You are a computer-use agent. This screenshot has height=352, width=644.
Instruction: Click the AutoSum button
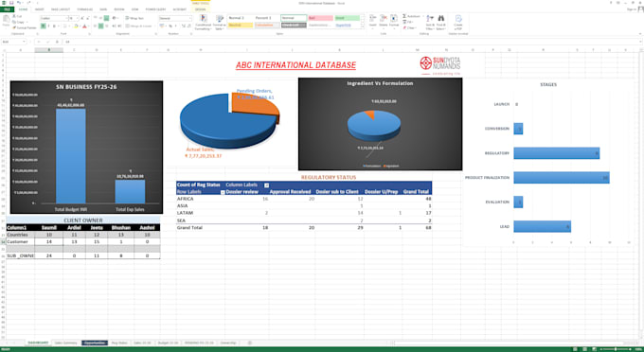click(x=412, y=16)
